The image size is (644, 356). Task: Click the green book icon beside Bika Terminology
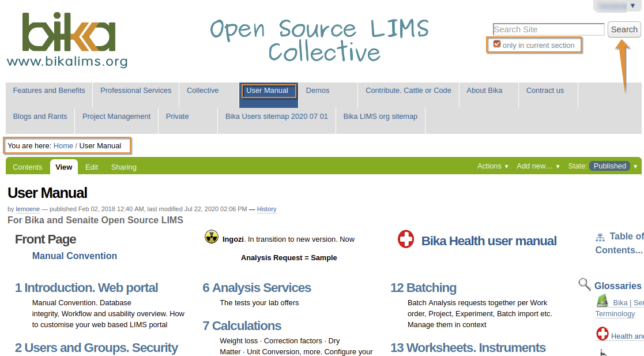pyautogui.click(x=602, y=301)
